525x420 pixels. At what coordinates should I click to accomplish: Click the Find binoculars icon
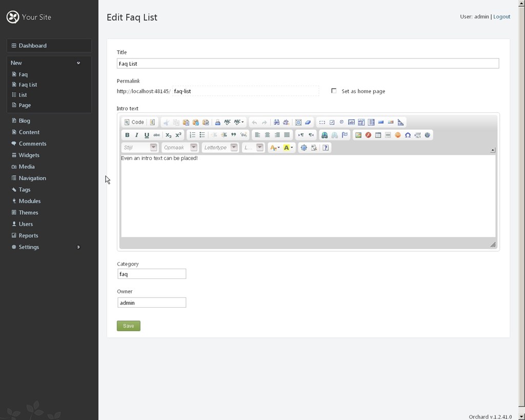pyautogui.click(x=276, y=122)
